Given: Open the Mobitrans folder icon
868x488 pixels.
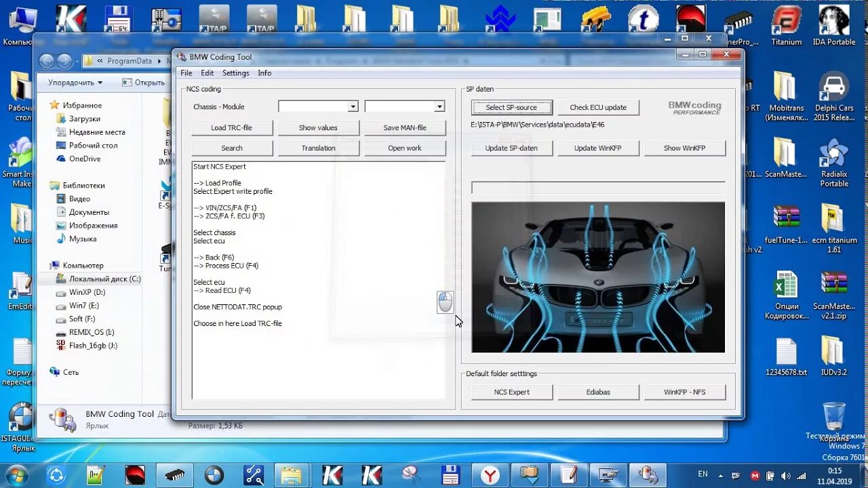Looking at the screenshot, I should 785,96.
